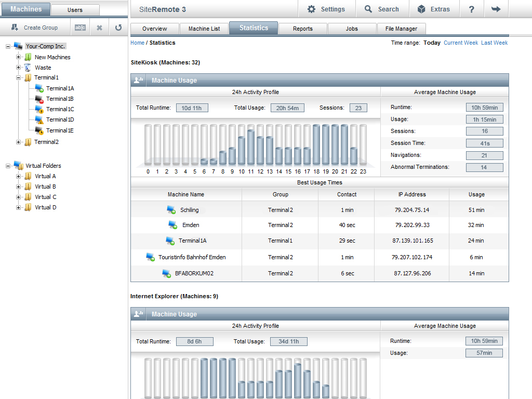Open the Machine List tab
The height and width of the screenshot is (399, 532).
click(204, 29)
